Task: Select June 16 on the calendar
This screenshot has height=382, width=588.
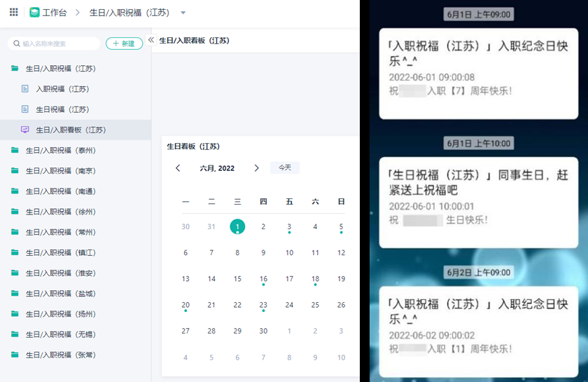Action: [x=263, y=279]
